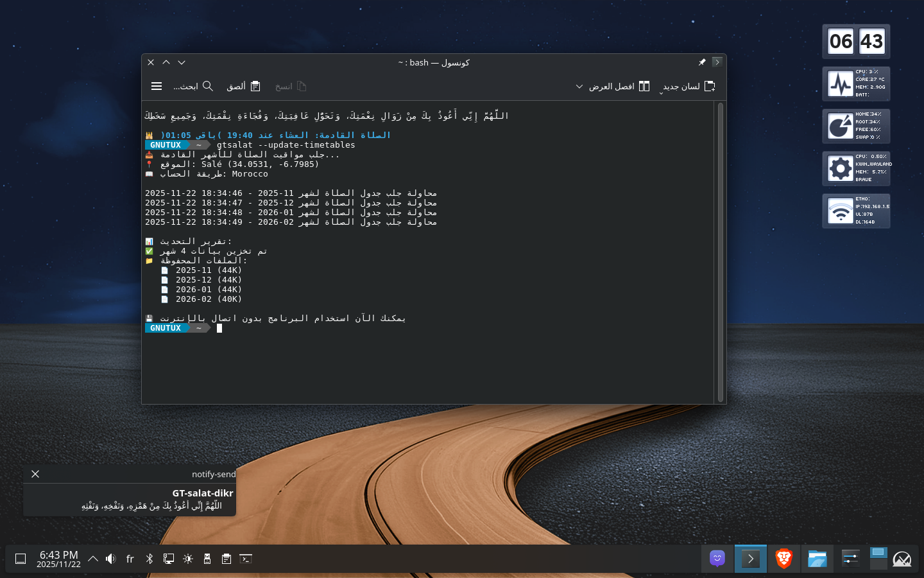Close the GT-salat-dikr notification

(35, 474)
